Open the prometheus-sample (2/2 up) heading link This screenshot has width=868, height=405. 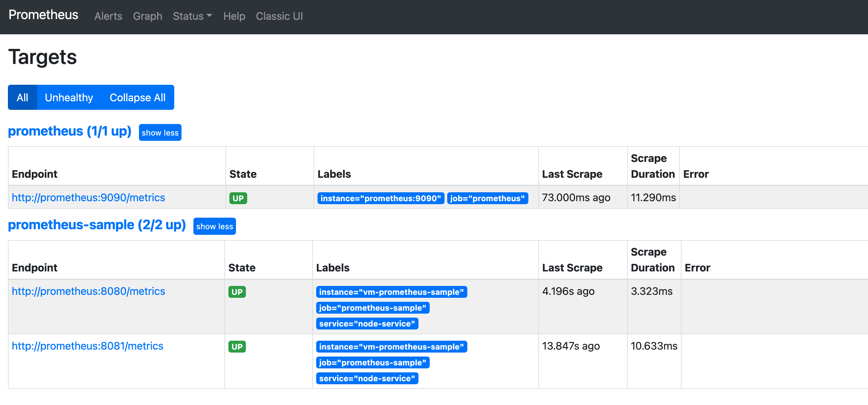[x=97, y=225]
